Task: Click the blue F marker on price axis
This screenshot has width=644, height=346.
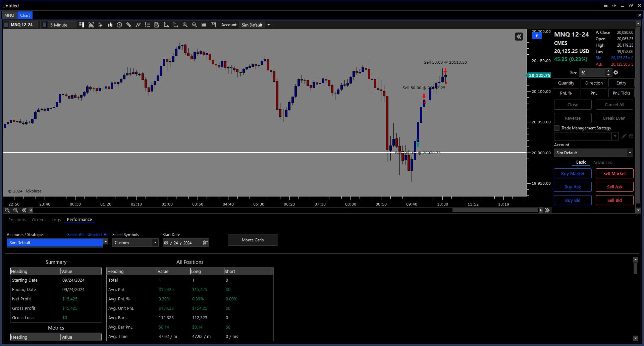Action: (x=537, y=36)
